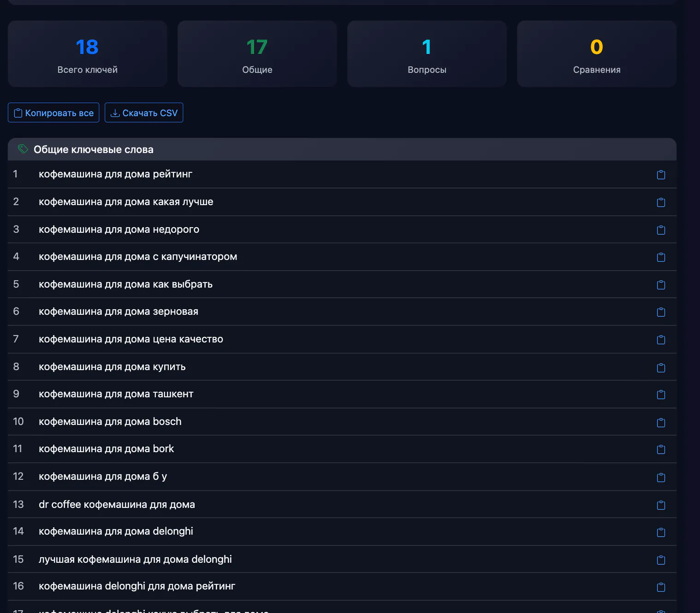The height and width of the screenshot is (613, 700).
Task: Copy 'кофемашина для дома какая лучше' clipboard icon
Action: (x=661, y=202)
